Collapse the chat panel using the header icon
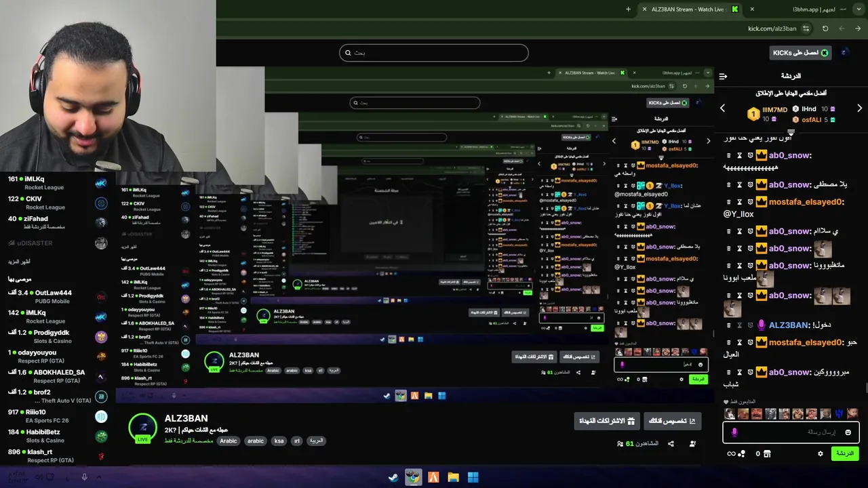 pos(723,76)
